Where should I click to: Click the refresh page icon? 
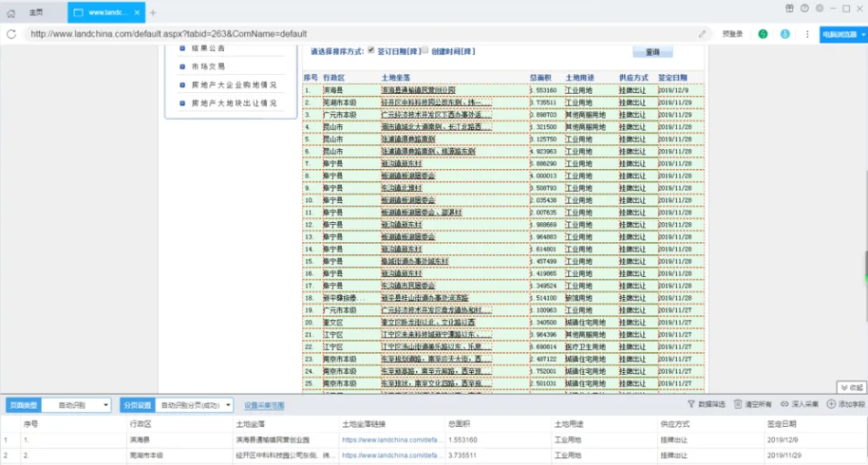11,34
